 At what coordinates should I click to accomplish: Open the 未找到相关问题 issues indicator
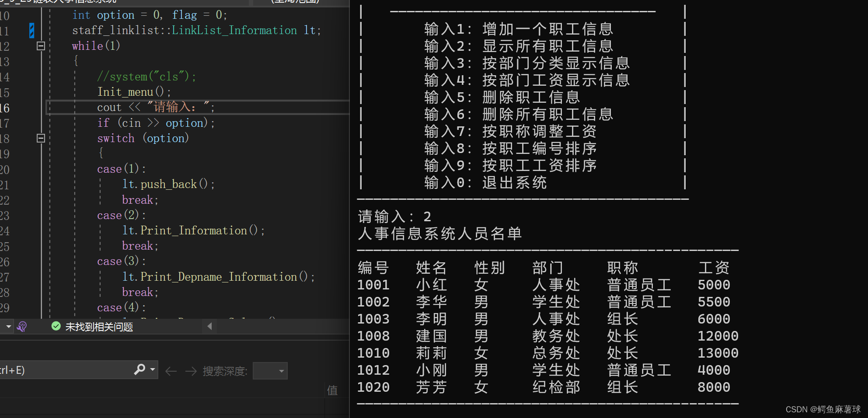[x=99, y=327]
